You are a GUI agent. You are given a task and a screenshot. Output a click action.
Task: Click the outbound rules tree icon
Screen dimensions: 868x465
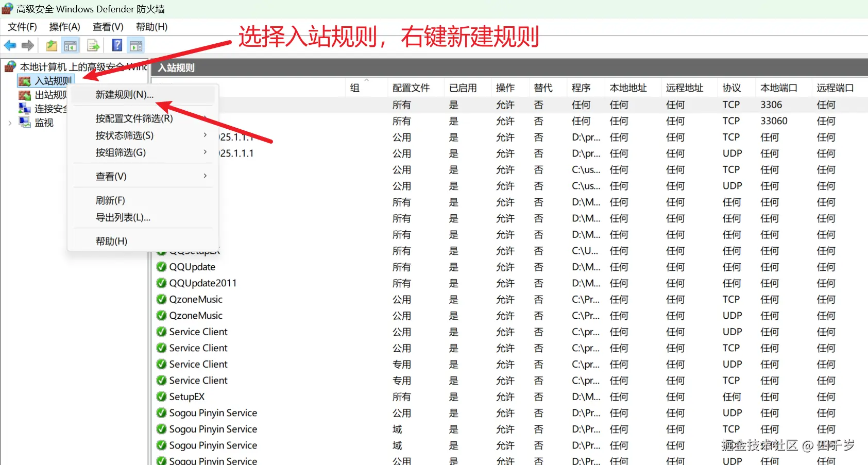pos(25,95)
